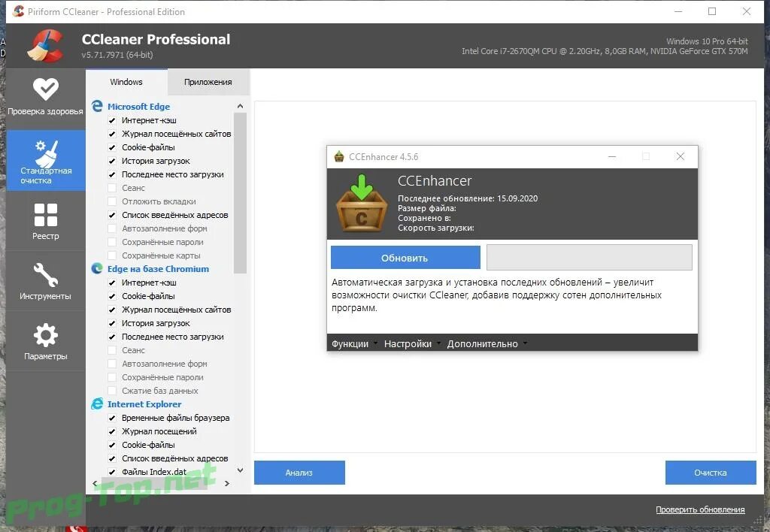This screenshot has height=532, width=770.
Task: Enable the Сеанс checkbox under Microsoft Edge
Action: (112, 188)
